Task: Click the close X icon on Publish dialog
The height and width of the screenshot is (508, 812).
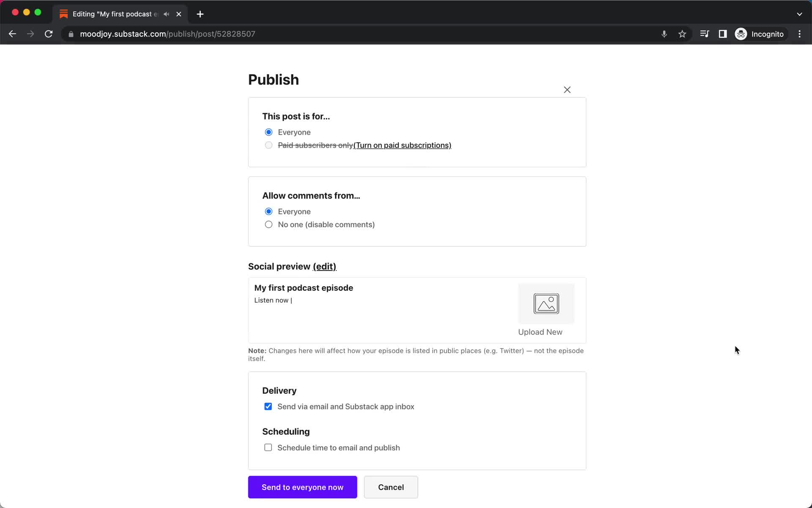Action: tap(566, 90)
